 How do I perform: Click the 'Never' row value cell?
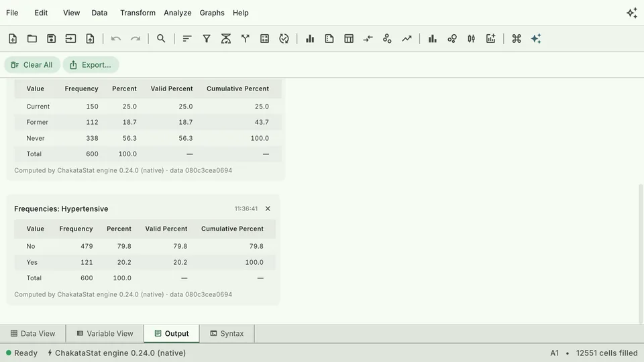click(36, 138)
